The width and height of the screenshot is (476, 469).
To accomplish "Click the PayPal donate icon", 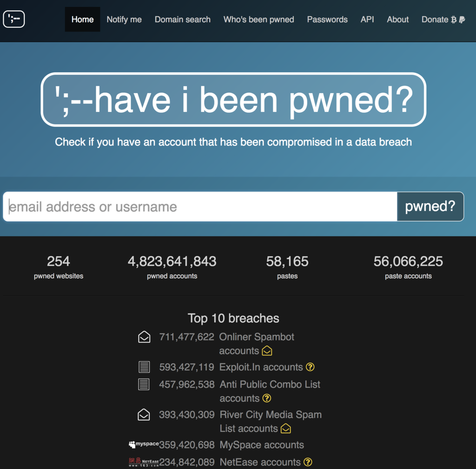I will (x=462, y=20).
